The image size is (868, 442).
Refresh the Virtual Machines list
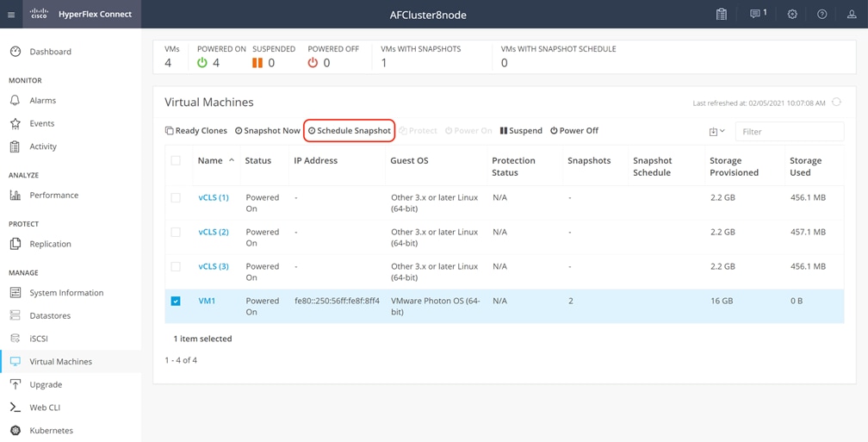(836, 102)
